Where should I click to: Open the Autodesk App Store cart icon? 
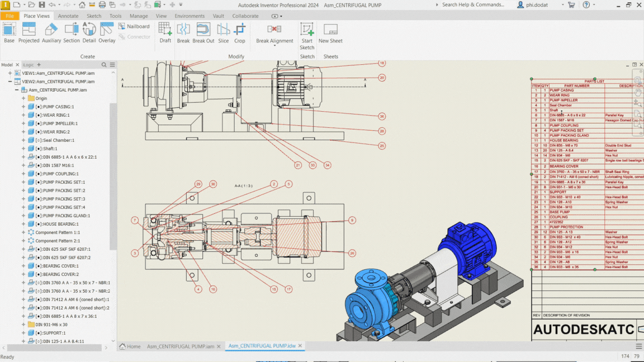pyautogui.click(x=571, y=5)
